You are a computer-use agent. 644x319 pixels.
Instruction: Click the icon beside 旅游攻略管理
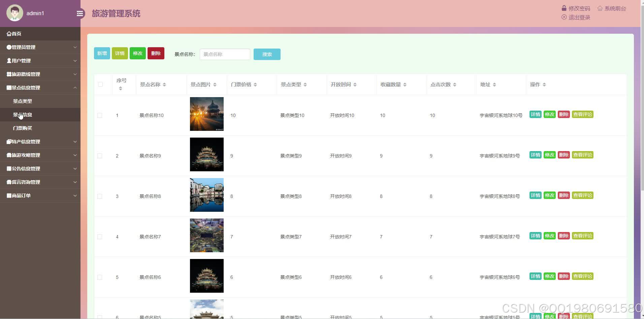click(x=9, y=155)
